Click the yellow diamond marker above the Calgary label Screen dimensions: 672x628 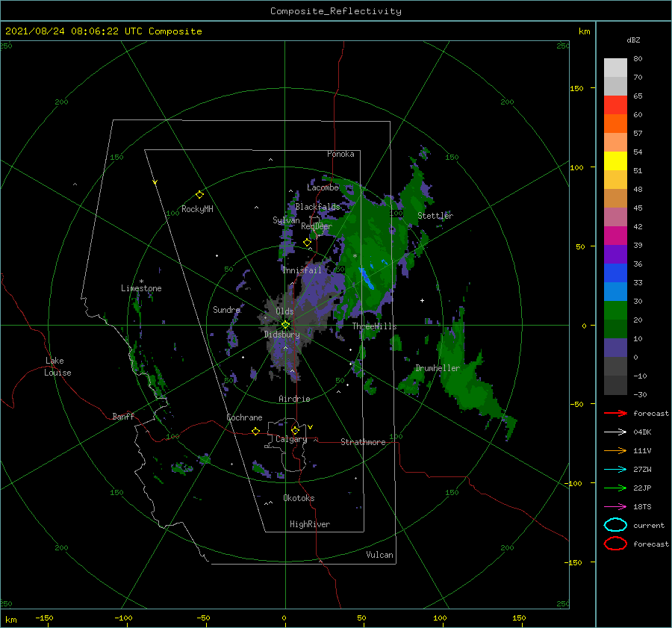(295, 430)
